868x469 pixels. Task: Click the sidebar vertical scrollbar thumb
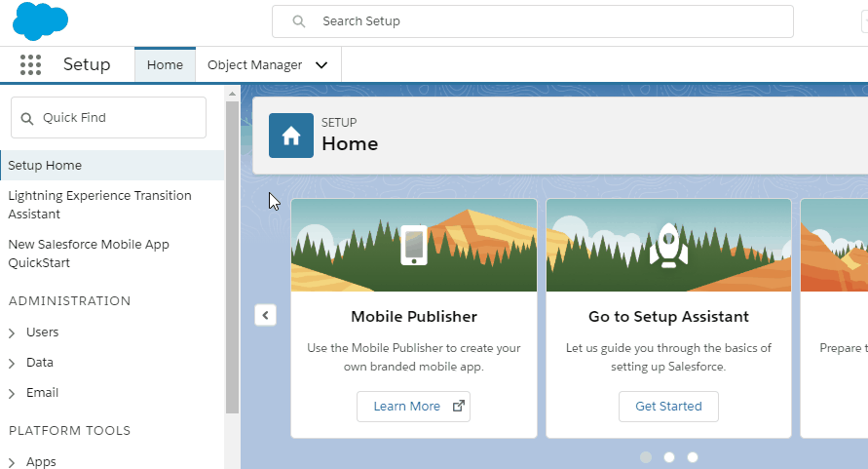[x=232, y=257]
